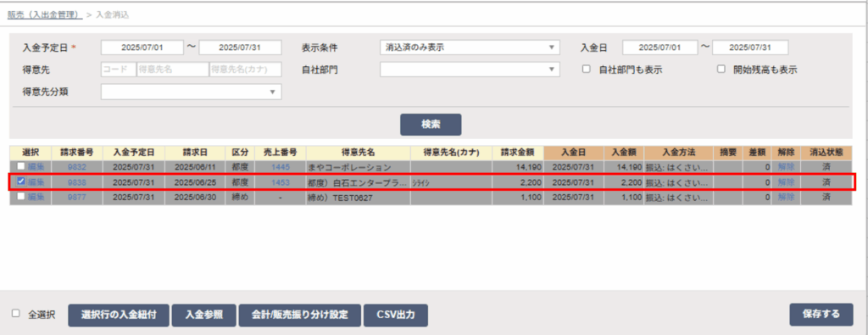The image size is (868, 335).
Task: Open sales number 1453 link
Action: (280, 181)
